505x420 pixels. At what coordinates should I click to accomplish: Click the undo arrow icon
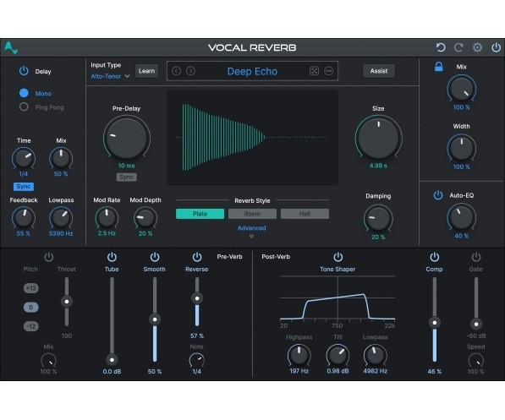(440, 47)
